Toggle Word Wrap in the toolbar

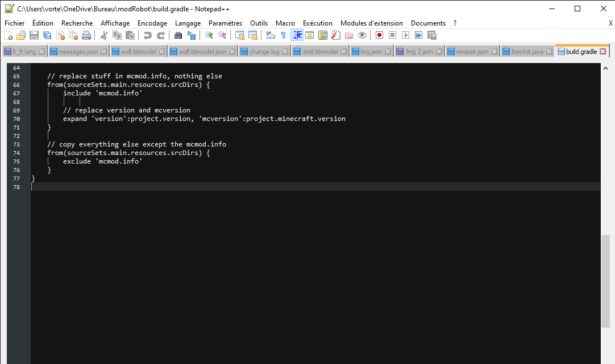point(270,35)
